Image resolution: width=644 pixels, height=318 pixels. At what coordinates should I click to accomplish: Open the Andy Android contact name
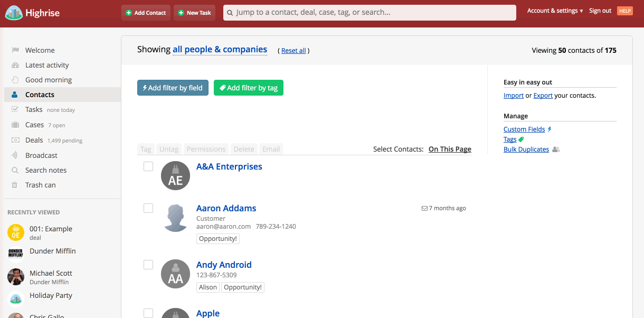[224, 265]
